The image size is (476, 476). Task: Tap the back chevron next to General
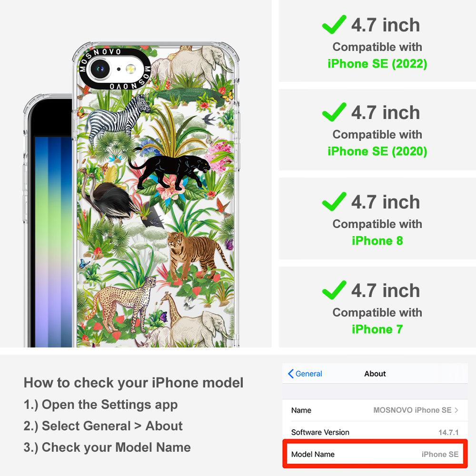290,374
